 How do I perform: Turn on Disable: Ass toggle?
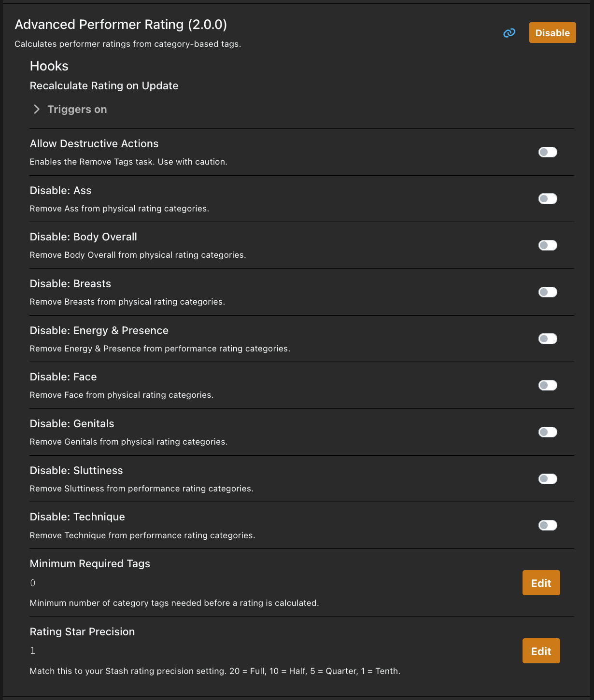tap(548, 199)
